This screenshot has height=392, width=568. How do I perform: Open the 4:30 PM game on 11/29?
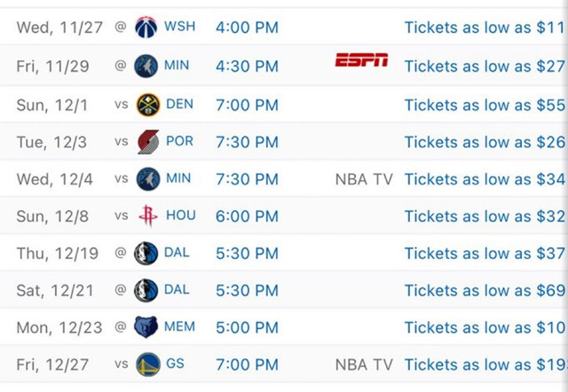pyautogui.click(x=247, y=67)
